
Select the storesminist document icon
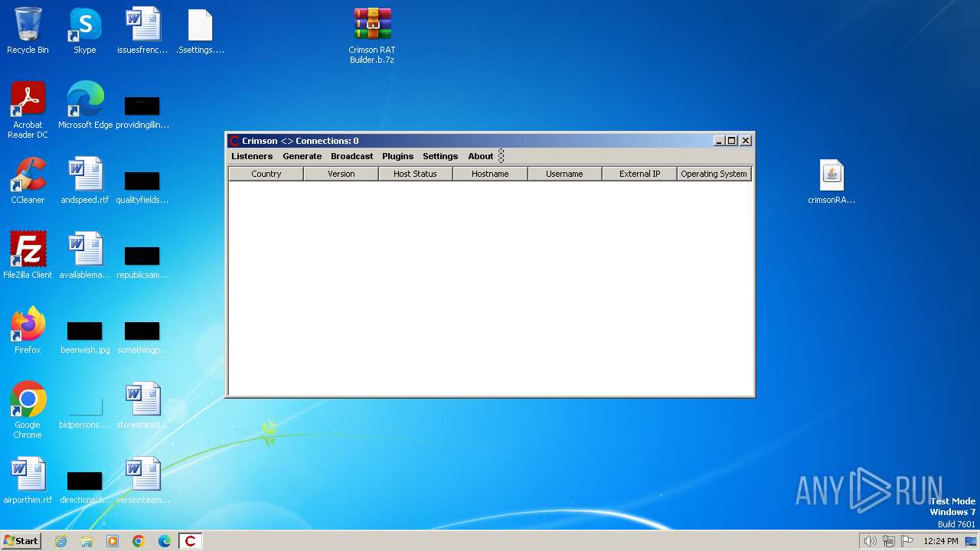142,406
